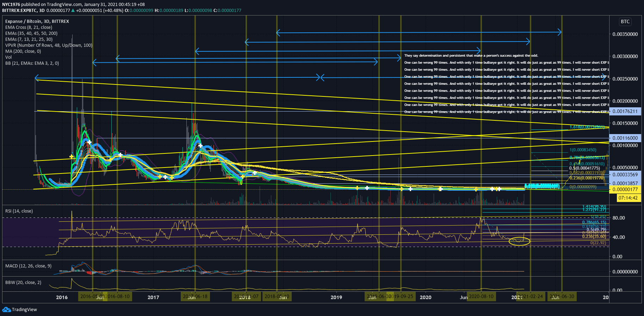Select the 2016-08-10 date marker
The image size is (644, 316).
118,297
